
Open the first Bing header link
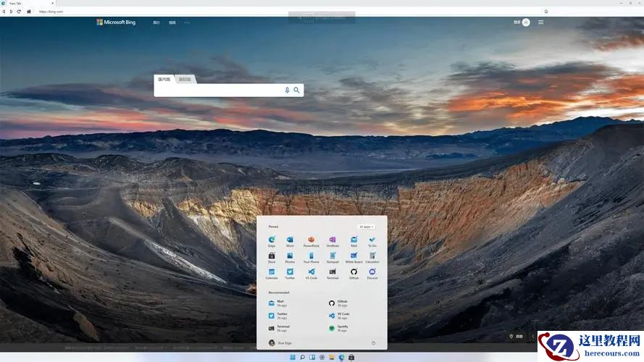(x=156, y=22)
